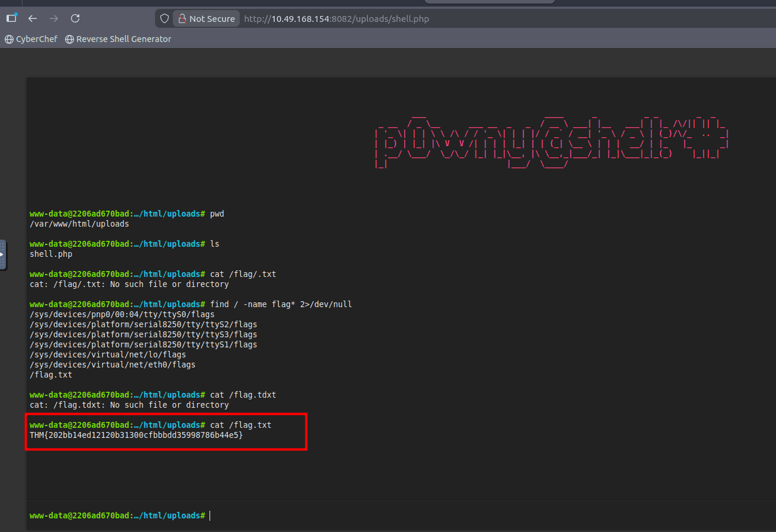Click the THM flag output text
This screenshot has height=532, width=776.
(136, 435)
